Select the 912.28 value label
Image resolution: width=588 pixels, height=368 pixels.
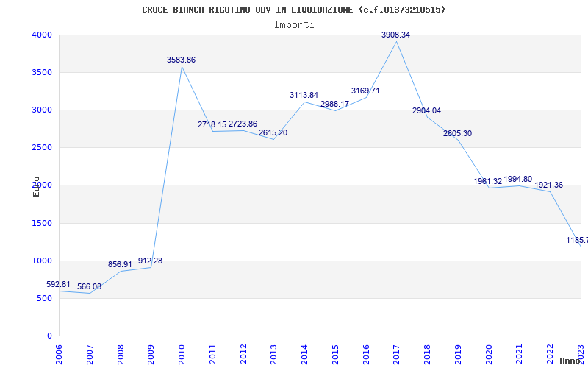click(x=151, y=261)
